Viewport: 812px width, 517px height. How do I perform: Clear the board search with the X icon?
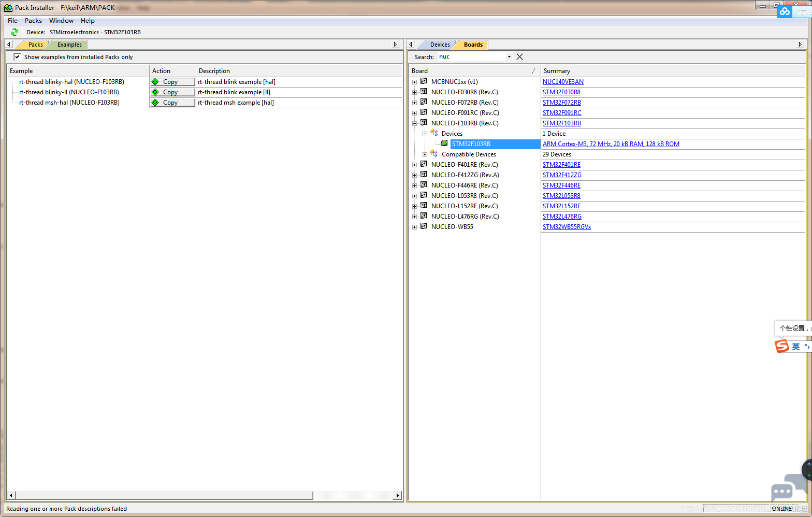pyautogui.click(x=520, y=57)
